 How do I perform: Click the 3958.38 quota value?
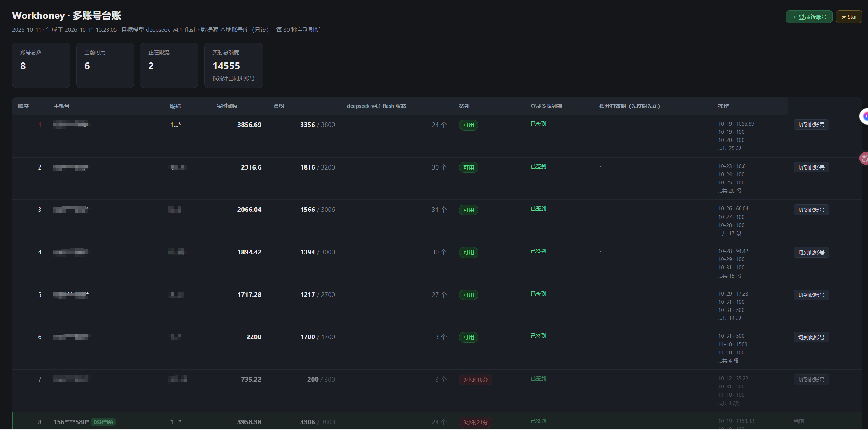point(249,422)
